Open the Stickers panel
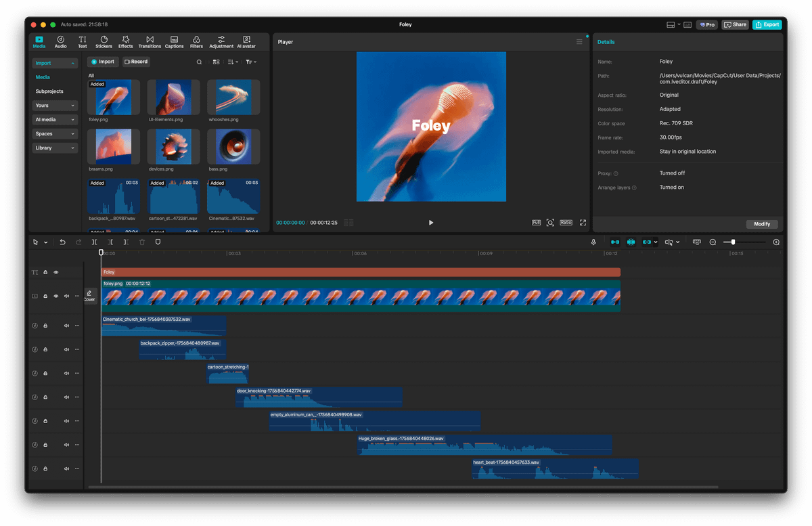The height and width of the screenshot is (526, 812). click(104, 42)
